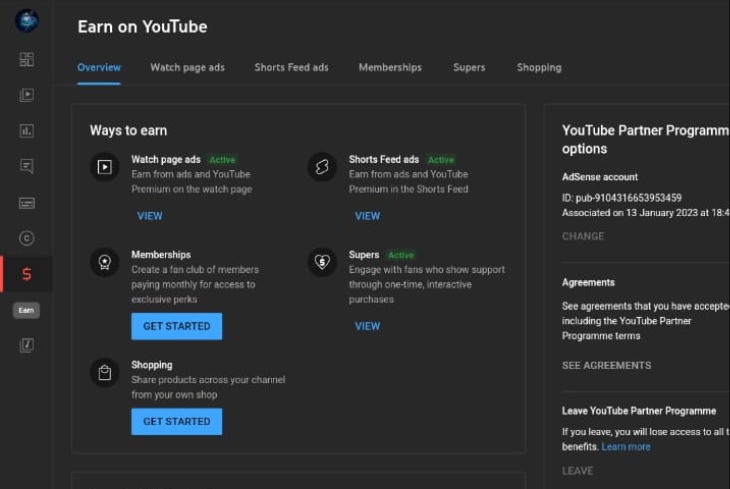730x489 pixels.
Task: Click the Active badge beside Shorts Feed ads
Action: pos(440,160)
